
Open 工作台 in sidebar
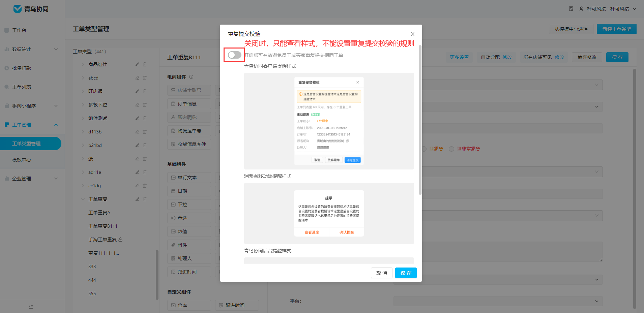coord(19,30)
